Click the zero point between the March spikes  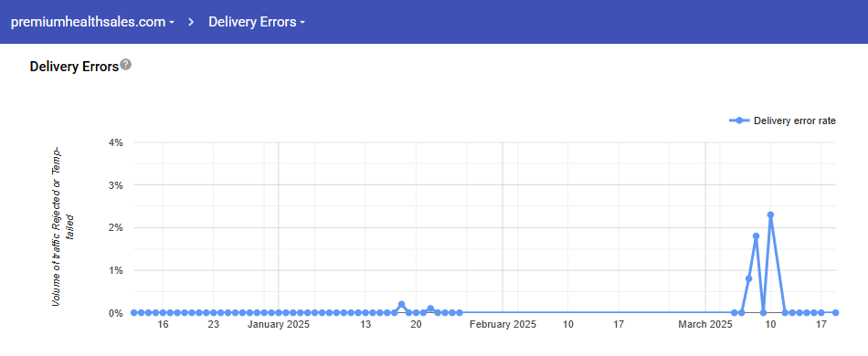point(763,313)
